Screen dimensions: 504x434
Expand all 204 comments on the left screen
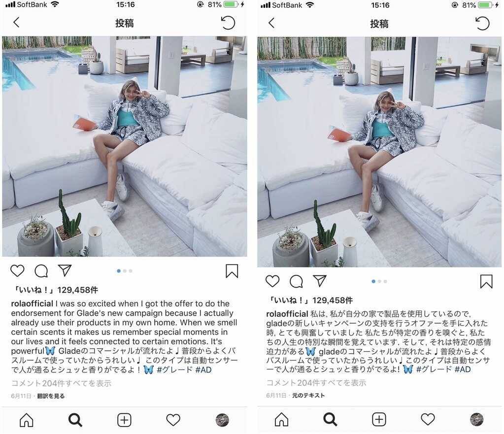(x=61, y=383)
